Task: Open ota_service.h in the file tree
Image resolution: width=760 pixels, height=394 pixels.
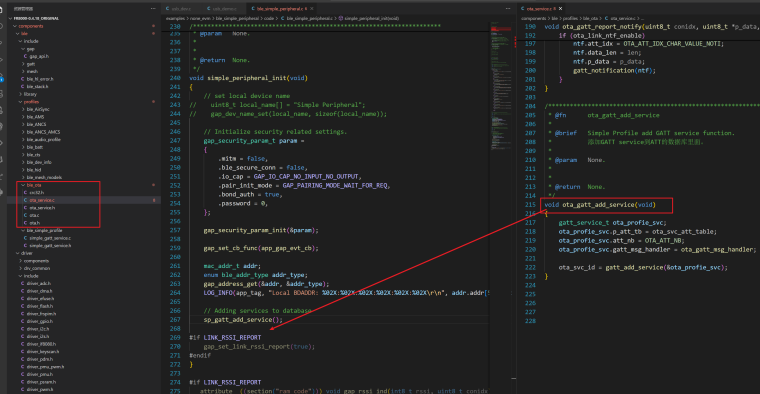Action: pyautogui.click(x=42, y=208)
